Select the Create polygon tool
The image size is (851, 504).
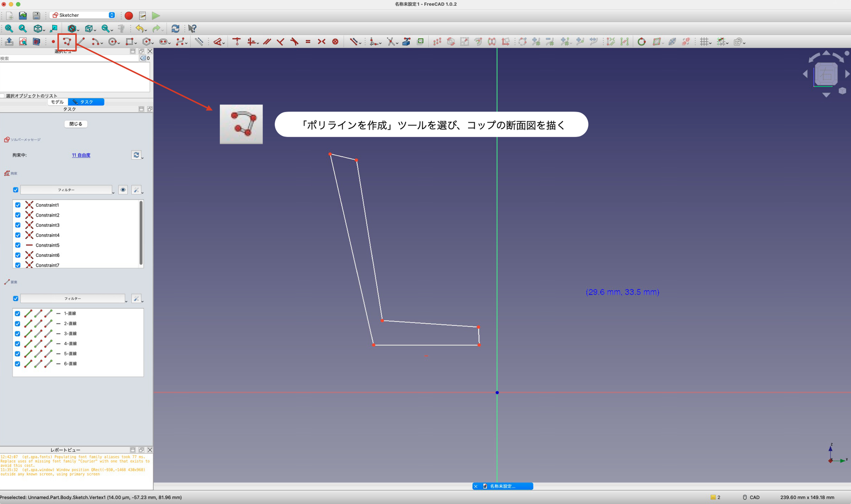point(146,41)
